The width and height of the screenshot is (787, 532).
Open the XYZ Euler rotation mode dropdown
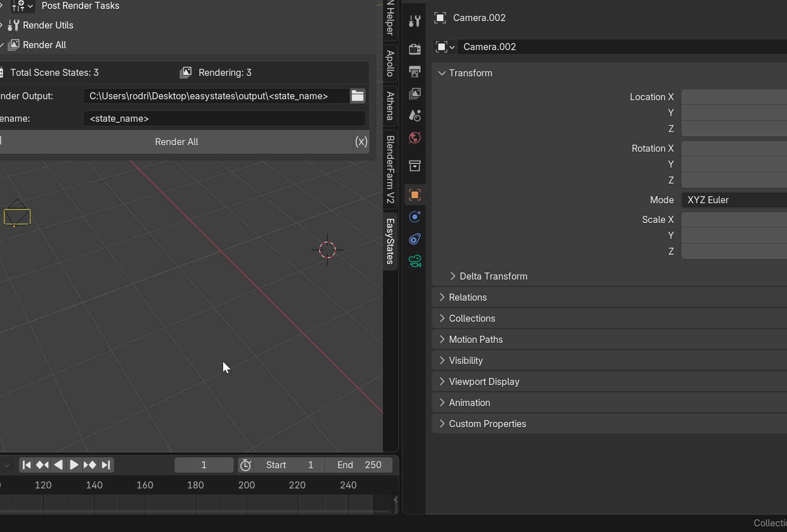click(x=734, y=200)
